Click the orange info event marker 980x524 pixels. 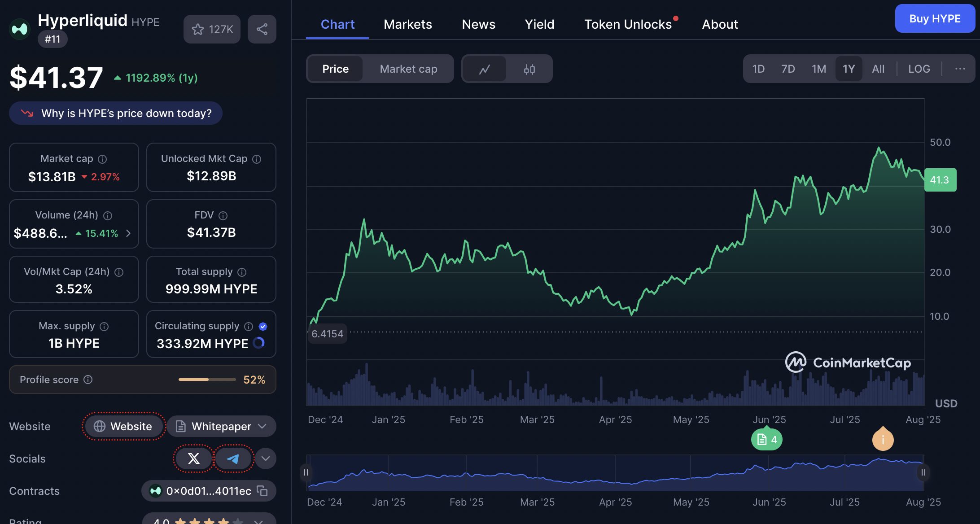tap(883, 439)
